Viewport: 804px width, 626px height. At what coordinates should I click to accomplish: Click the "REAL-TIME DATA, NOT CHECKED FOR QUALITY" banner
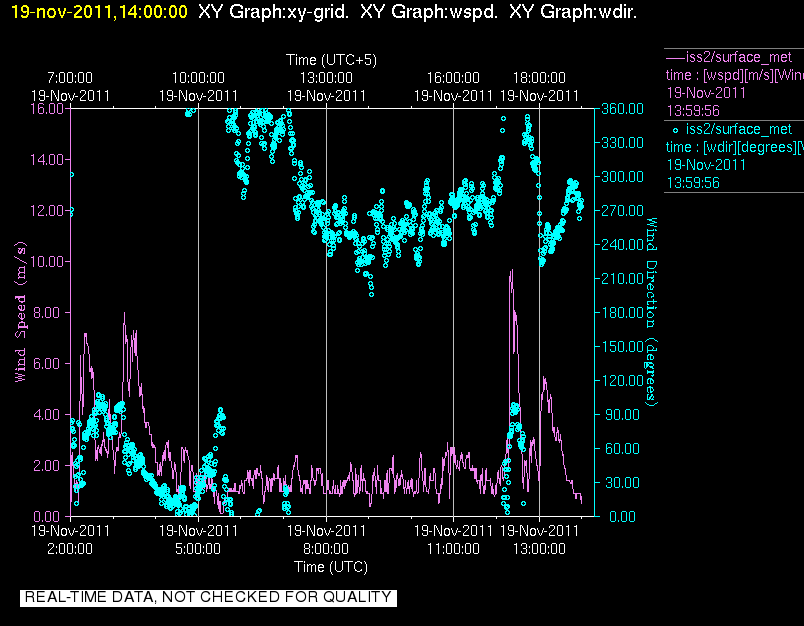[x=208, y=597]
